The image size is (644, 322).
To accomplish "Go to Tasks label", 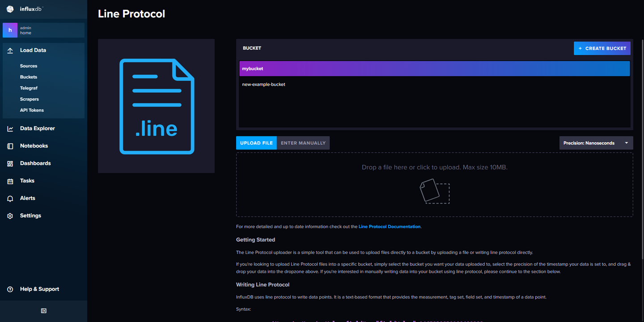I will [27, 181].
